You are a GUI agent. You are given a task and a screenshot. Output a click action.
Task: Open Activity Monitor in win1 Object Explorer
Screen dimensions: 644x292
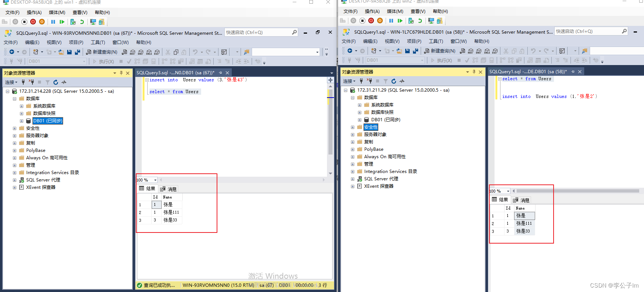tap(64, 82)
